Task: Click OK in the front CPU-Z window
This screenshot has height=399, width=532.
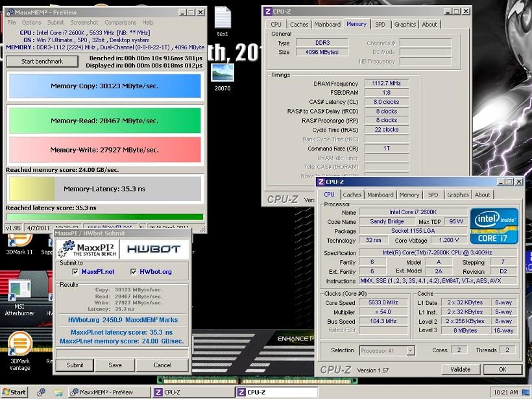Action: point(503,369)
